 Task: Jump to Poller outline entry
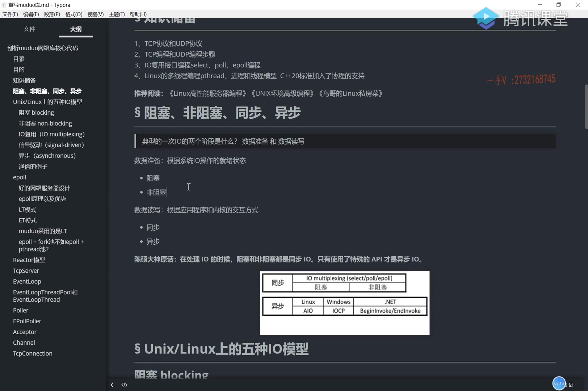(x=21, y=311)
